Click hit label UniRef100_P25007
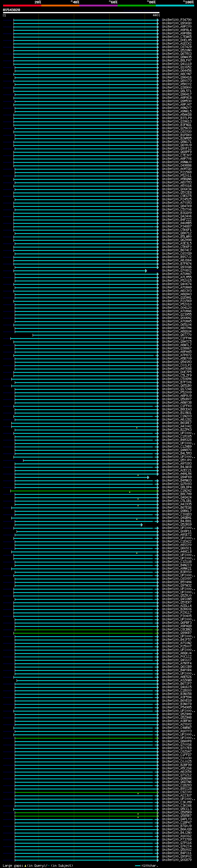The width and height of the screenshot is (197, 868). [x=177, y=646]
